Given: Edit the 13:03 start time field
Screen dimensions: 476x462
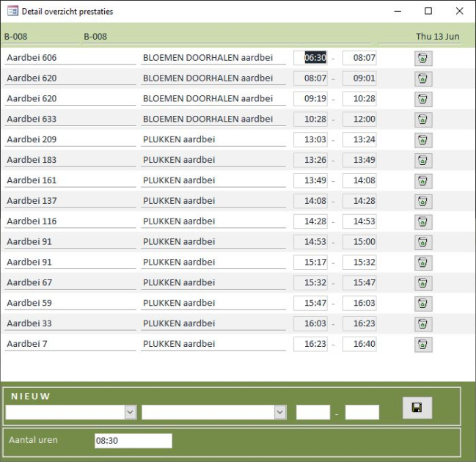Looking at the screenshot, I should [x=310, y=139].
